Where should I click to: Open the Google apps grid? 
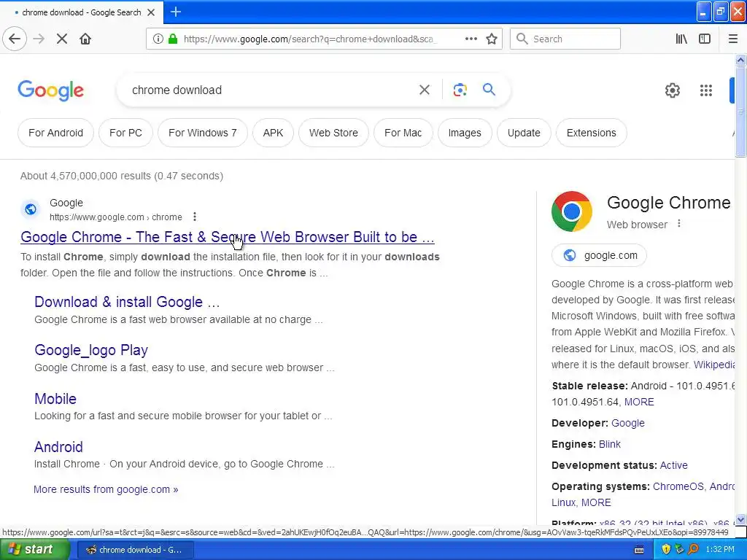706,90
